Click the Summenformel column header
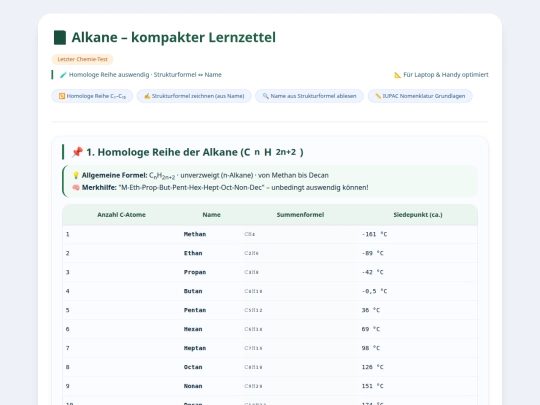This screenshot has width=540, height=405. (300, 215)
